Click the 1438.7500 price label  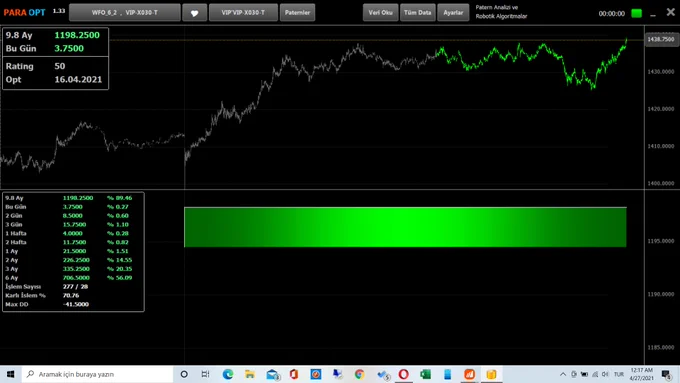point(661,39)
